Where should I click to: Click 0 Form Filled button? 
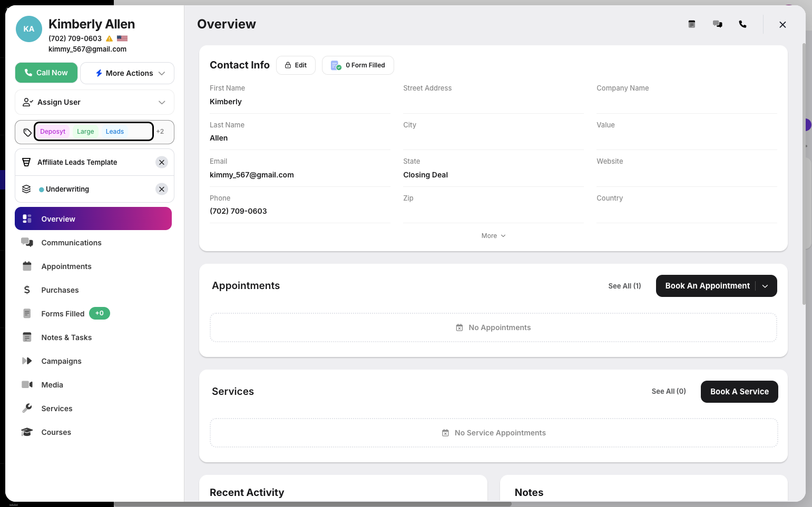[x=358, y=65]
